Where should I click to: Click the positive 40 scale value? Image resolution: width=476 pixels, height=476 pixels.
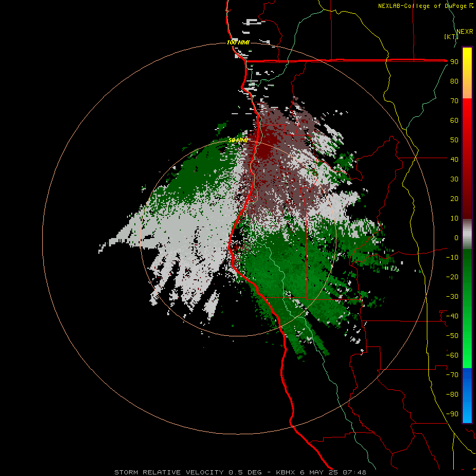click(454, 160)
